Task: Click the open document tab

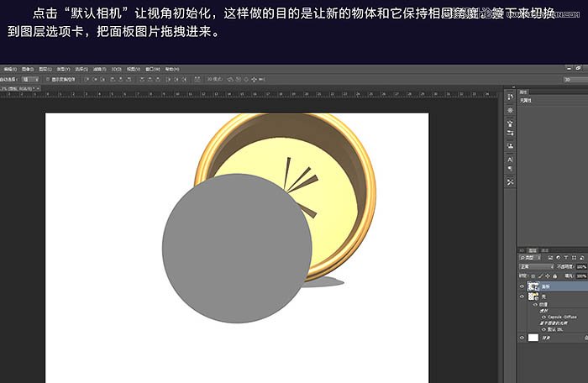Action: pyautogui.click(x=21, y=88)
